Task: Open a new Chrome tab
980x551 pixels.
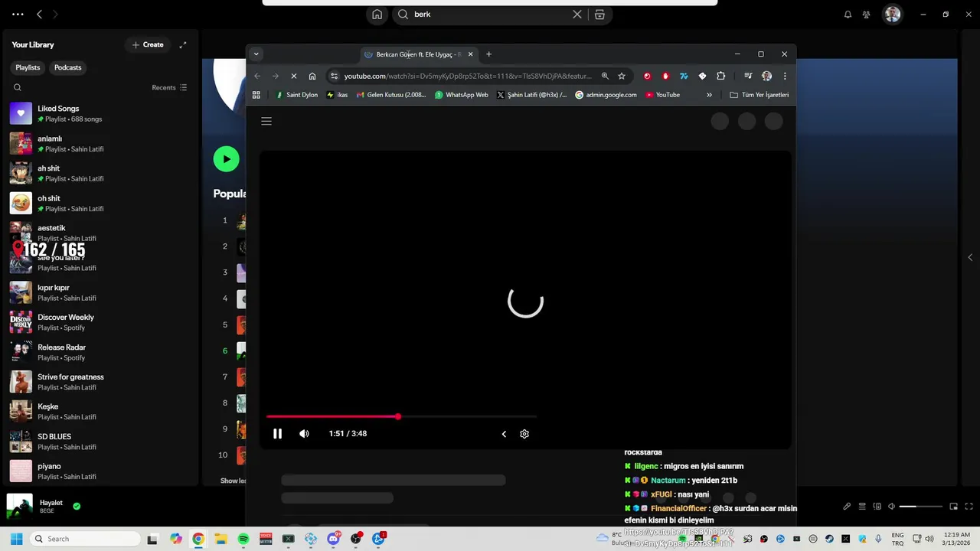Action: pos(488,54)
